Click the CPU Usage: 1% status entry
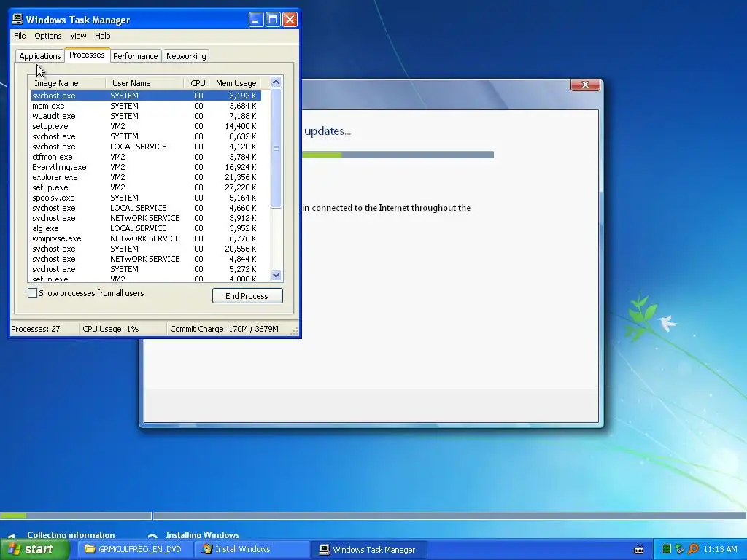The image size is (747, 560). pyautogui.click(x=123, y=329)
